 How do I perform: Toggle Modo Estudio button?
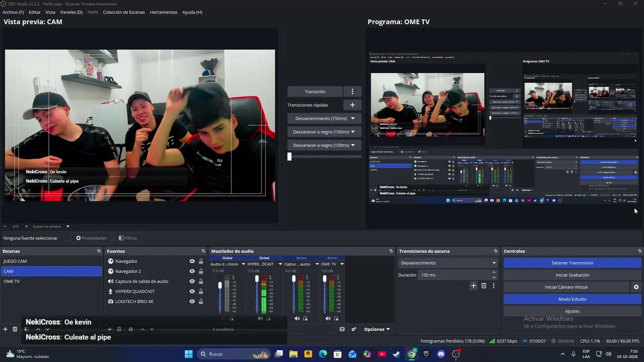pyautogui.click(x=572, y=299)
